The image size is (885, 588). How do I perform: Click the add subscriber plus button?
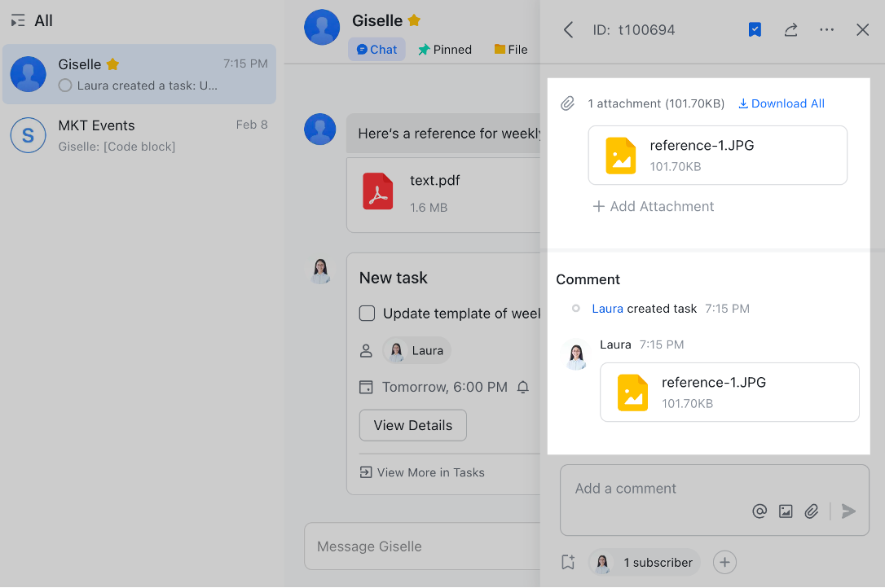point(724,562)
